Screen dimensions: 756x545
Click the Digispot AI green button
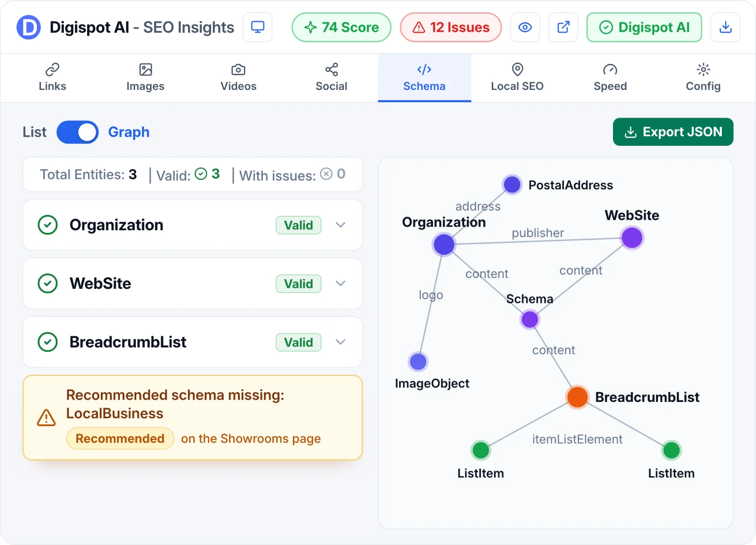644,27
